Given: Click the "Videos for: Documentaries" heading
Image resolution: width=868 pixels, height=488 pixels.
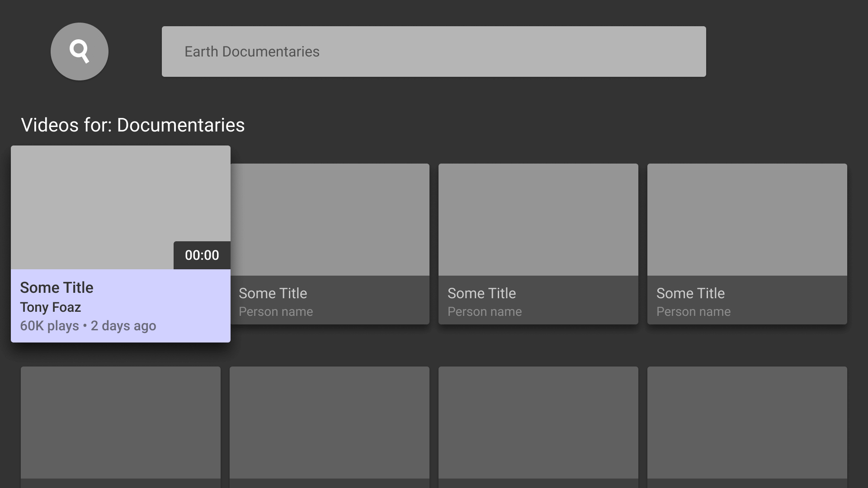Looking at the screenshot, I should click(x=133, y=125).
